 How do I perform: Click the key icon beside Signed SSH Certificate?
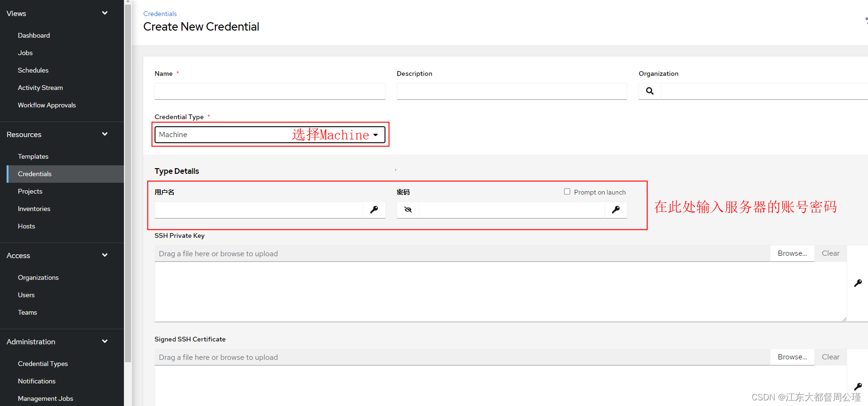pyautogui.click(x=858, y=387)
